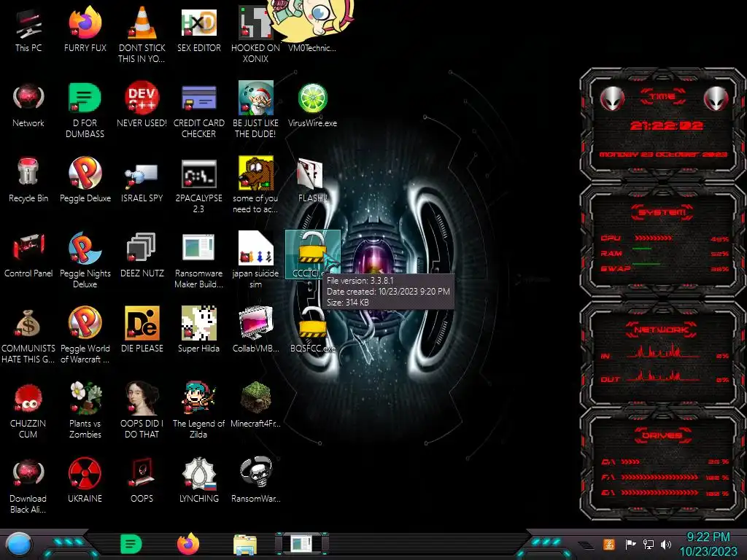Viewport: 747px width, 560px height.
Task: Open the Action Center flag tray icon
Action: pos(630,544)
